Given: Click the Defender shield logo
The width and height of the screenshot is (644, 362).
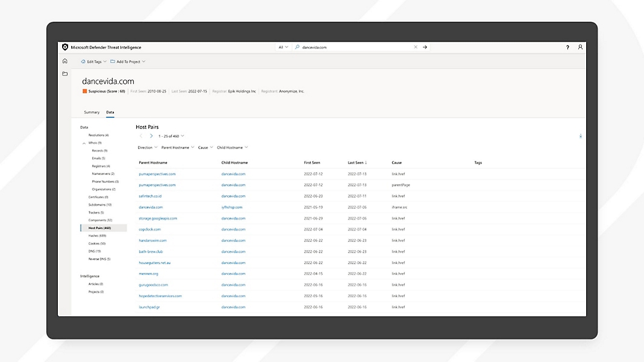Looking at the screenshot, I should coord(65,47).
